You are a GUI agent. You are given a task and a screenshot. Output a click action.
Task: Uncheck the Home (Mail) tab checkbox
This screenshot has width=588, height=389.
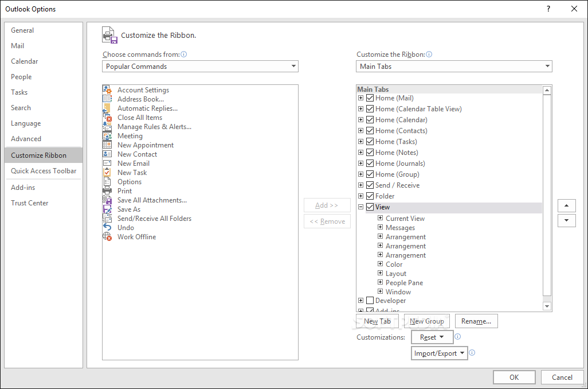[370, 98]
